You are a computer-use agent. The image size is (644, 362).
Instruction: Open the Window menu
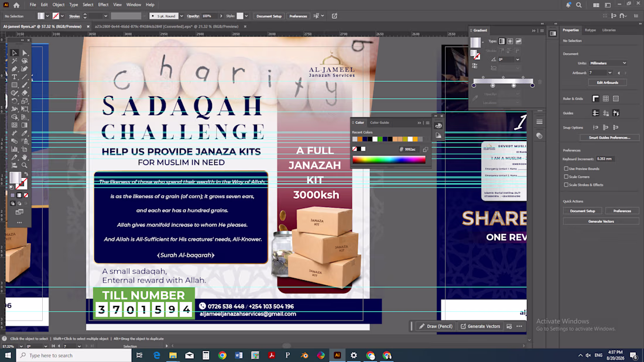(133, 5)
